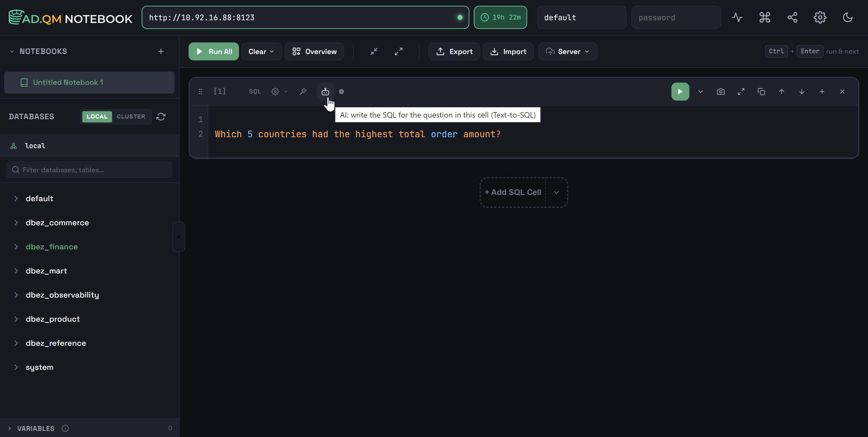Expand the dbez_product database
The image size is (868, 437).
point(16,319)
